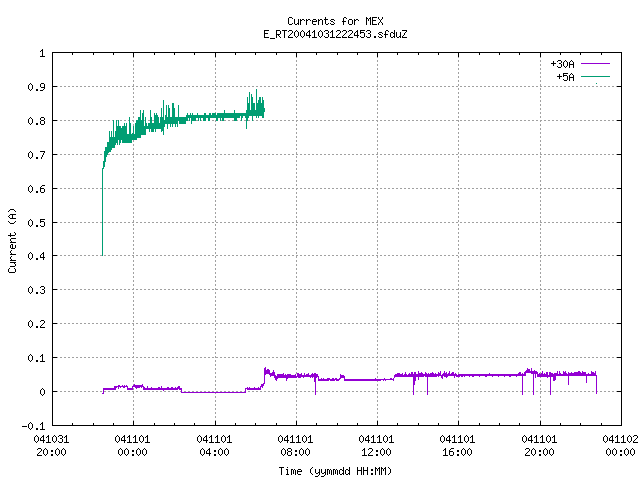Screen dimensions: 640x480
Task: Click the y-axis tick label 0
Action: click(x=42, y=392)
